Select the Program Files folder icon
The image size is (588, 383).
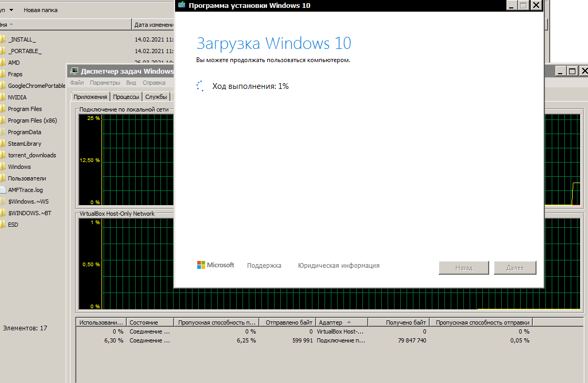(x=3, y=109)
